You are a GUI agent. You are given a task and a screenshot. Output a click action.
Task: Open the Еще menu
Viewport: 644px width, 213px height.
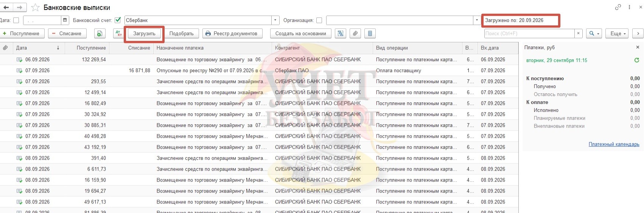(617, 34)
